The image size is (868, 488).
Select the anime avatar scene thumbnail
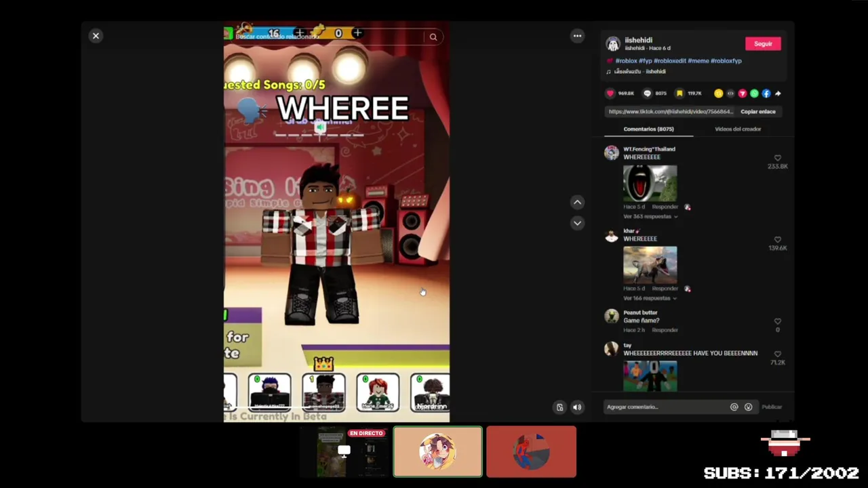(438, 452)
